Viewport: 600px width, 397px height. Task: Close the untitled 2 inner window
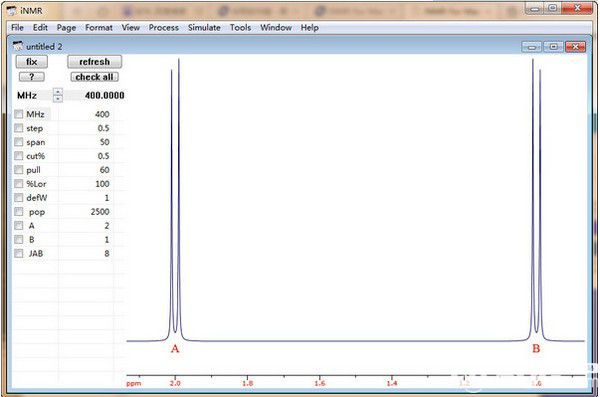tap(575, 47)
